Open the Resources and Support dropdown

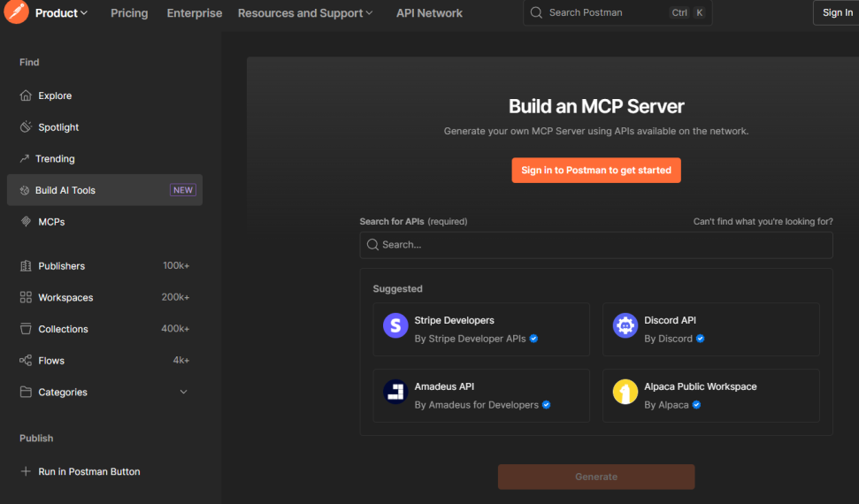305,12
